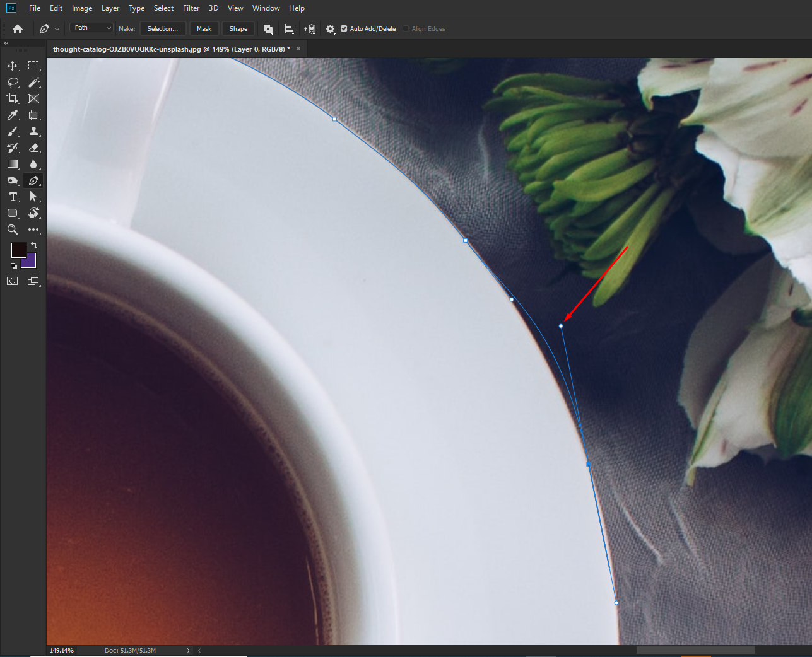Open the screen mode options
812x657 pixels.
[x=33, y=281]
